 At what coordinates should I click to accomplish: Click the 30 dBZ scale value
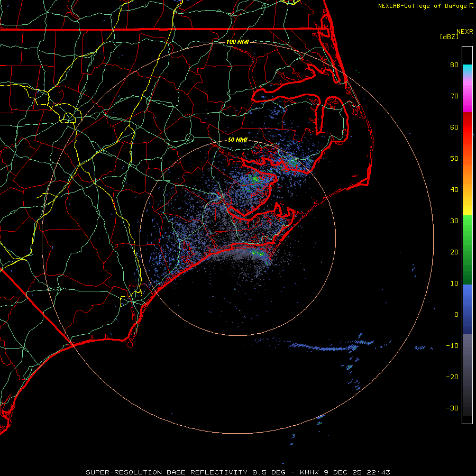point(454,221)
